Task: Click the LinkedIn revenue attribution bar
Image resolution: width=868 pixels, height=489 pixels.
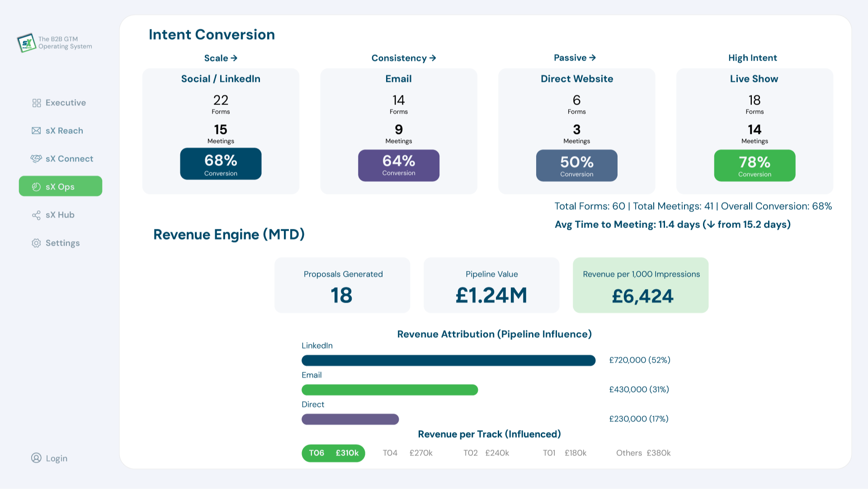Action: pyautogui.click(x=448, y=361)
